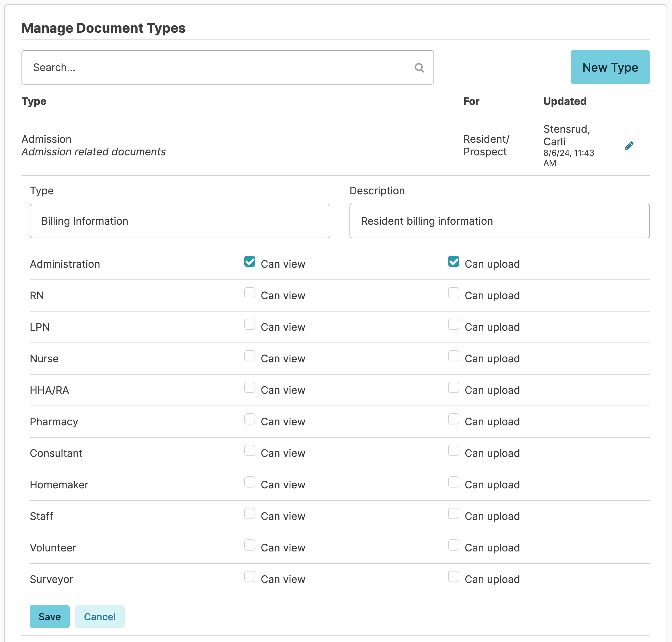Enable Can view for Surveyor
The image size is (672, 642).
click(249, 576)
